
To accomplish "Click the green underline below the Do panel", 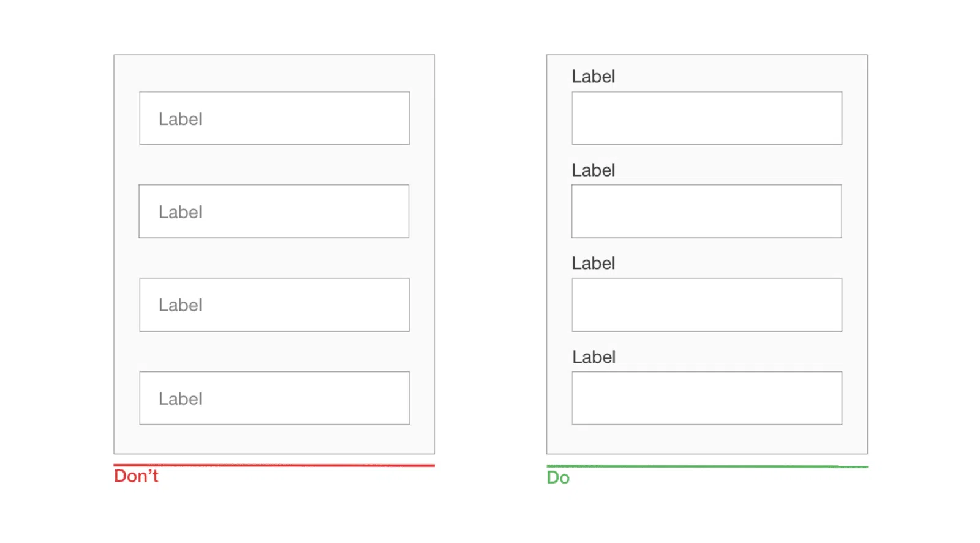I will click(x=707, y=466).
